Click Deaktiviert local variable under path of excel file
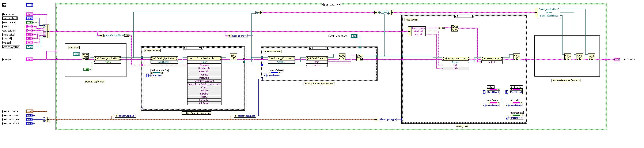 click(x=157, y=75)
